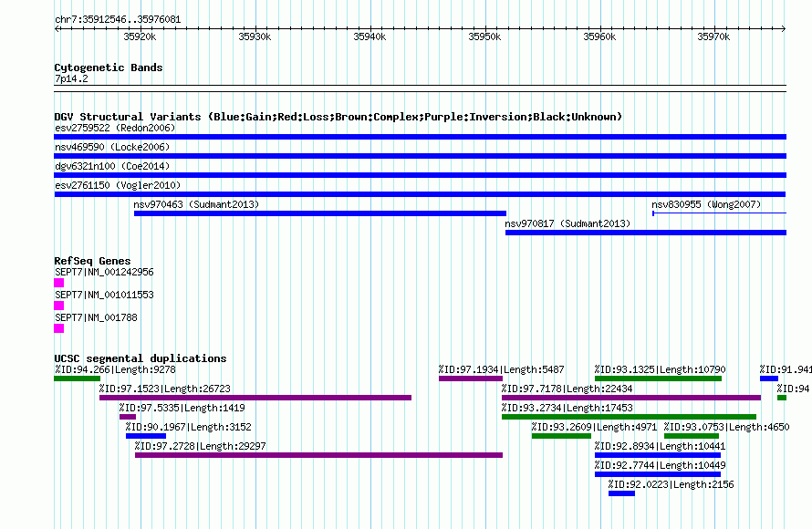Click the %ID:93.2734|Length:17453 label text
Viewport: 812px width, 529px height.
click(x=567, y=408)
